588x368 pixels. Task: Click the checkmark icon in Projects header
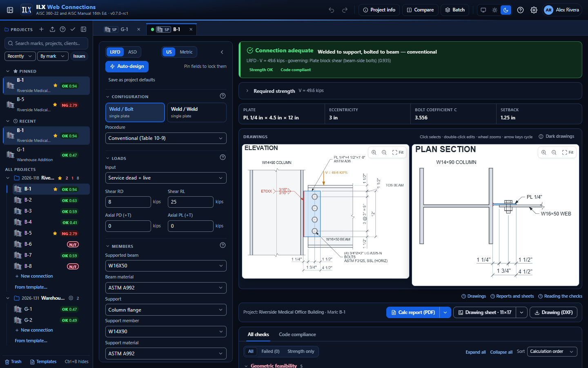[73, 29]
